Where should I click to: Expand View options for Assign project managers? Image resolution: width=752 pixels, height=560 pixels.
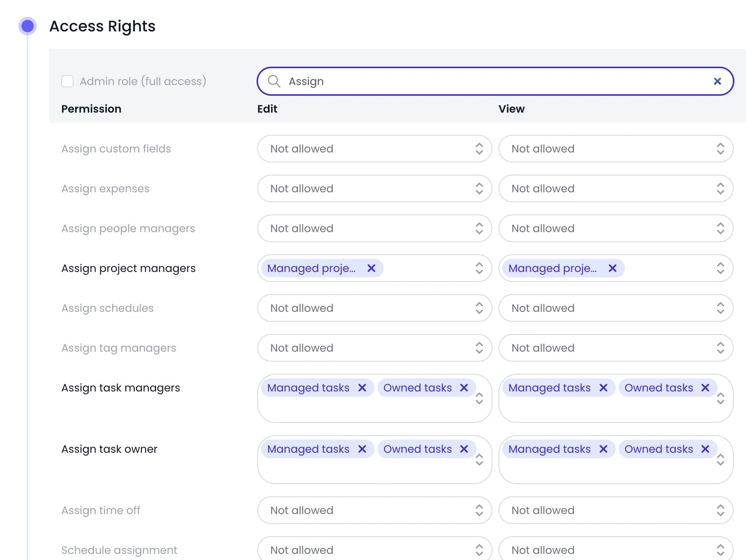pos(720,268)
